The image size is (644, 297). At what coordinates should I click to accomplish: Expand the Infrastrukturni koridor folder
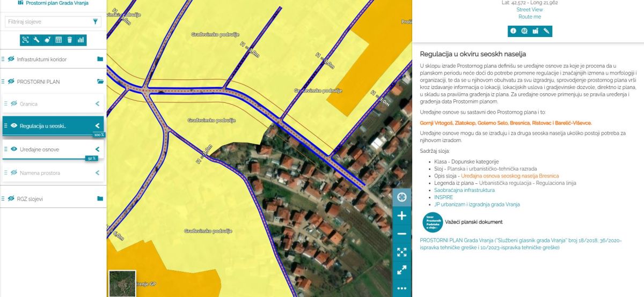point(100,59)
